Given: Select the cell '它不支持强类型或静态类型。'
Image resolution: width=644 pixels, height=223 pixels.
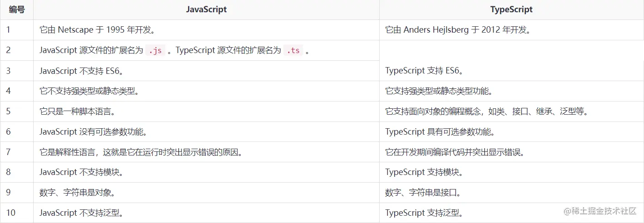Looking at the screenshot, I should (206, 91).
